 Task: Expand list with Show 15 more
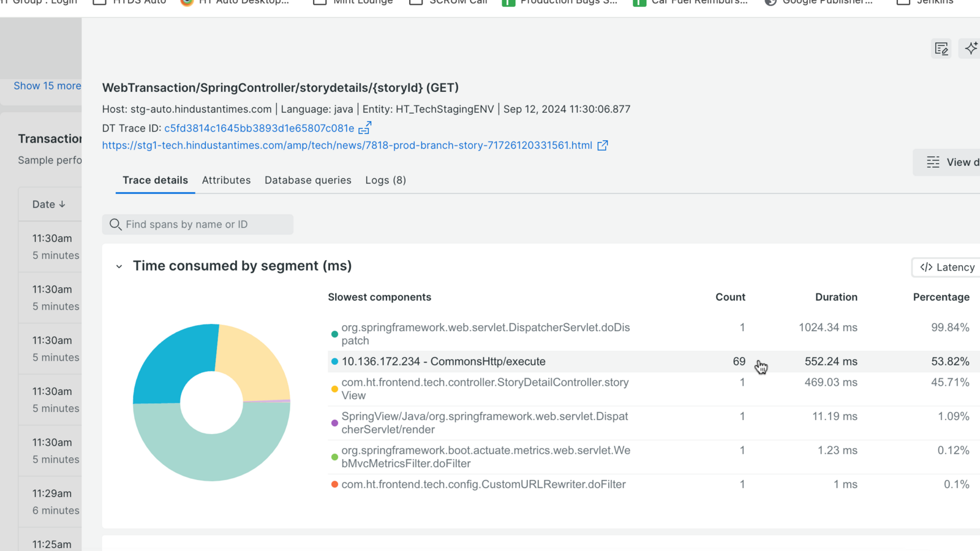47,86
